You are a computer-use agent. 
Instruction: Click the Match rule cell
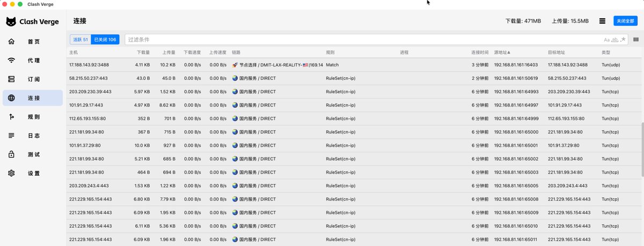tap(332, 65)
